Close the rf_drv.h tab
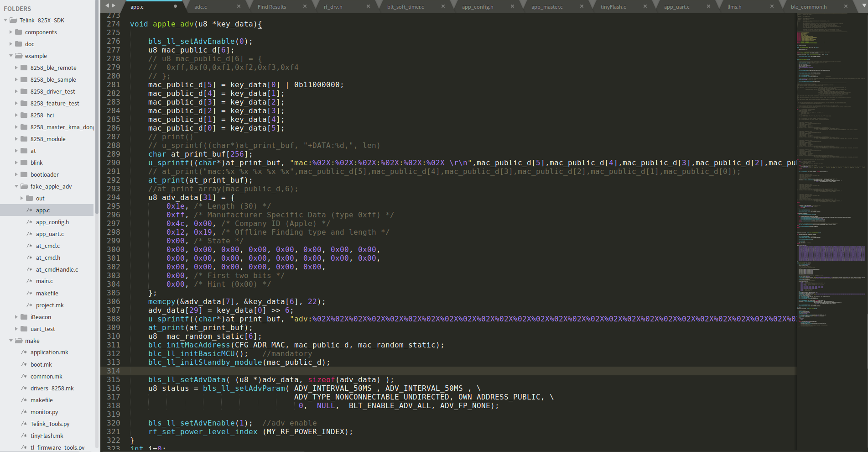The image size is (868, 452). pos(369,6)
